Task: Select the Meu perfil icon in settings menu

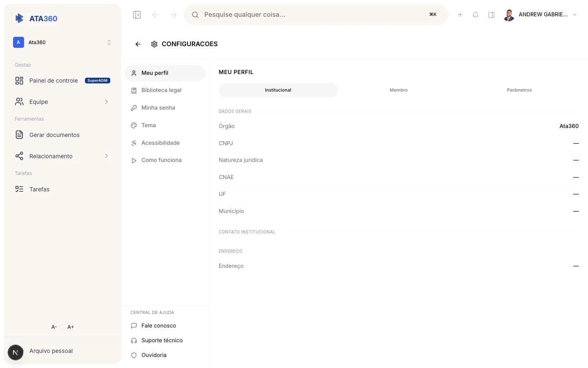Action: point(134,73)
